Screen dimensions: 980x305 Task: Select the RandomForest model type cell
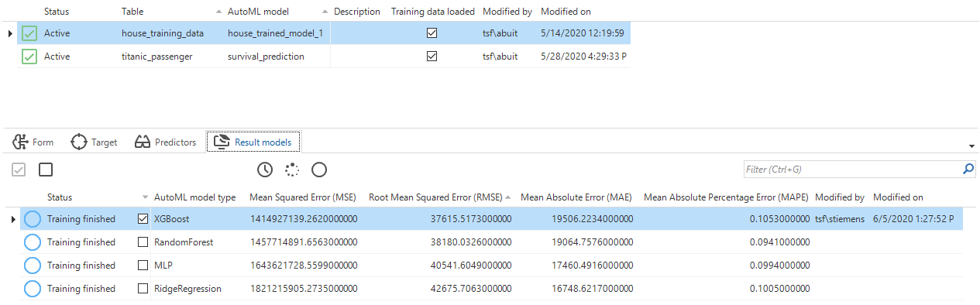coord(184,242)
